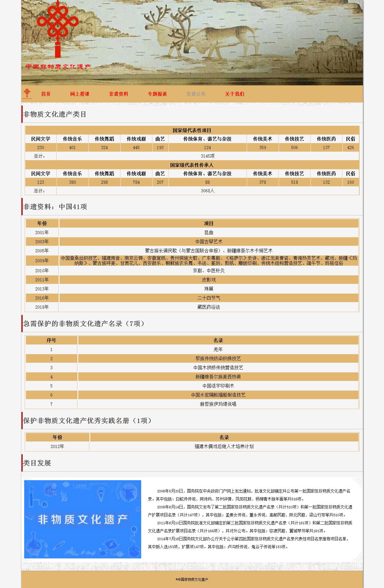Image resolution: width=384 pixels, height=588 pixels.
Task: Select the 2001年 row year cell
Action: (42, 232)
